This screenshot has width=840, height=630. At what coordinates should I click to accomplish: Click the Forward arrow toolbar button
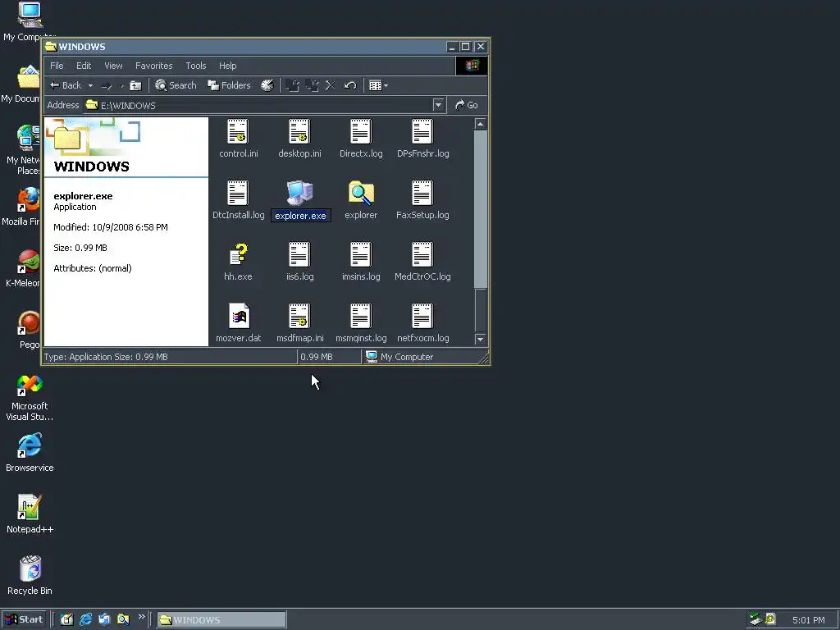(x=107, y=85)
